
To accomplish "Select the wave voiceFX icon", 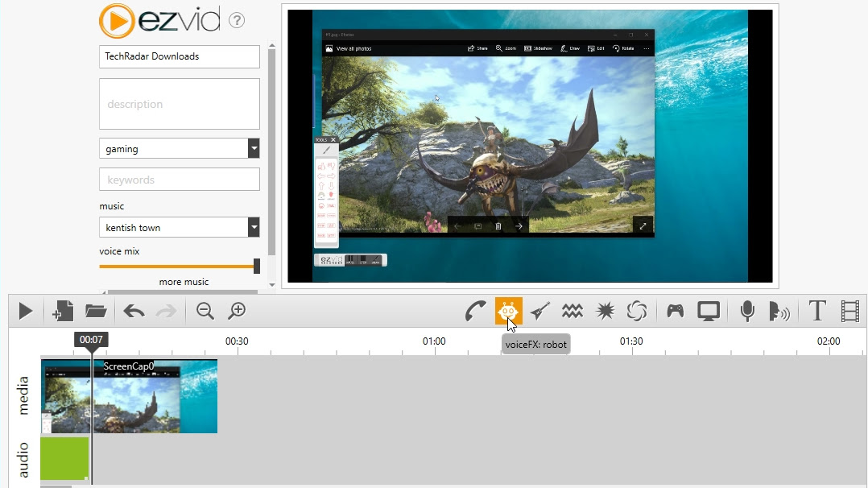I will 572,311.
